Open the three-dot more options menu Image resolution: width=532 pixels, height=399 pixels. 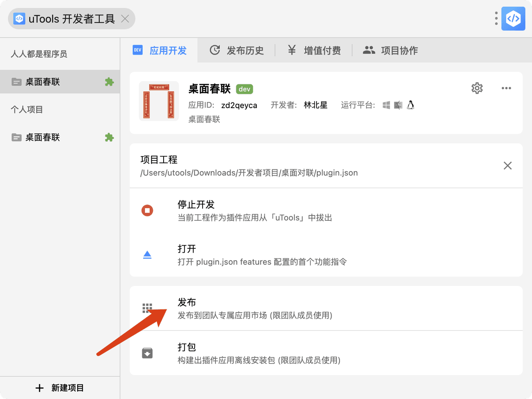506,88
